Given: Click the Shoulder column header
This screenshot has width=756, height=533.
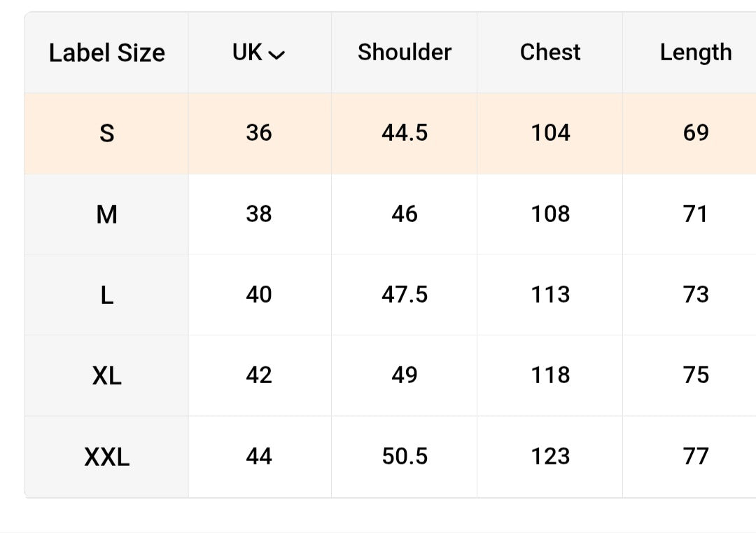Looking at the screenshot, I should coord(405,52).
